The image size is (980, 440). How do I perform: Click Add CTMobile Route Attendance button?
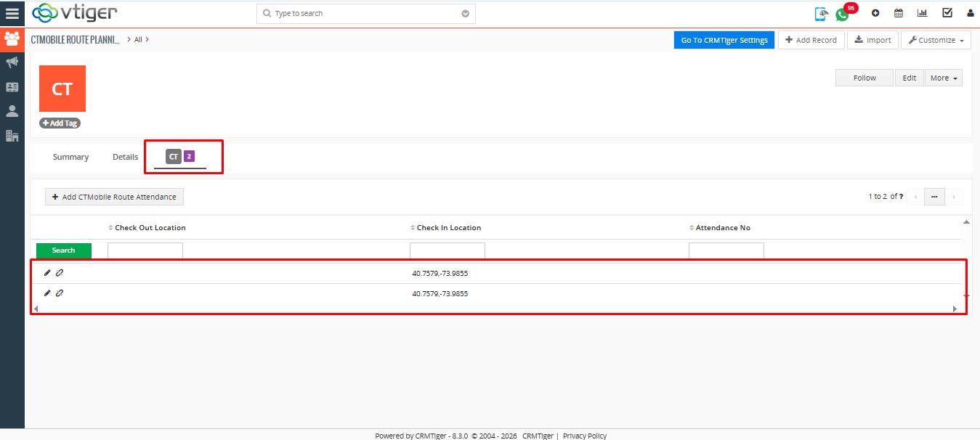[x=115, y=197]
